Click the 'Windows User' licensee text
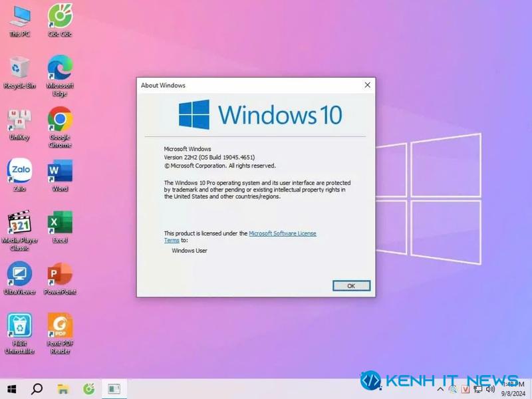 (190, 251)
